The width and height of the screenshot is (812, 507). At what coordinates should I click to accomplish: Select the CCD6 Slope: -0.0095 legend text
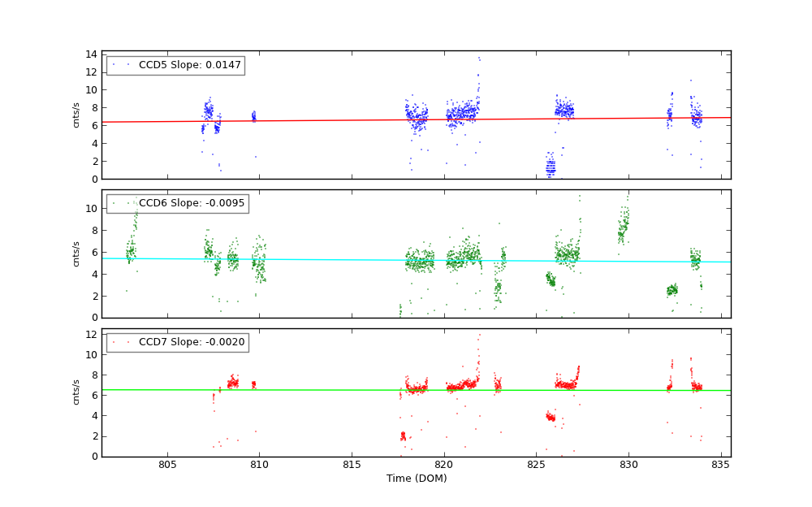[x=192, y=203]
